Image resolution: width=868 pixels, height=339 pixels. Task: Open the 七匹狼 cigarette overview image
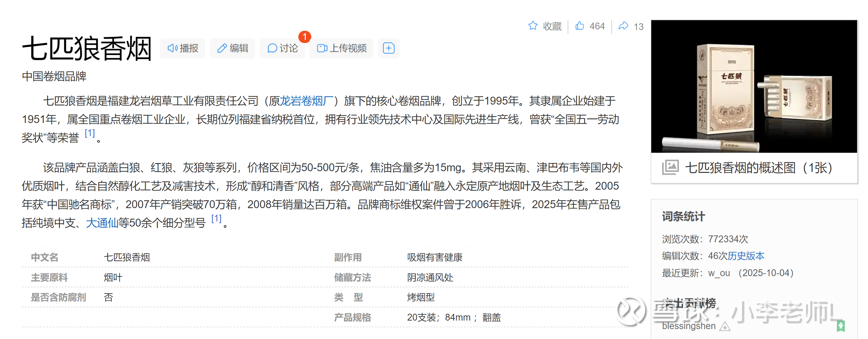[x=754, y=86]
